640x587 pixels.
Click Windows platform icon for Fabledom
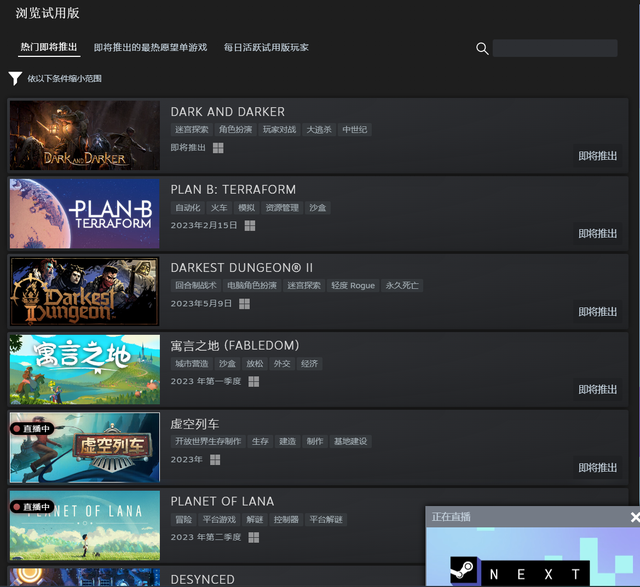[253, 382]
